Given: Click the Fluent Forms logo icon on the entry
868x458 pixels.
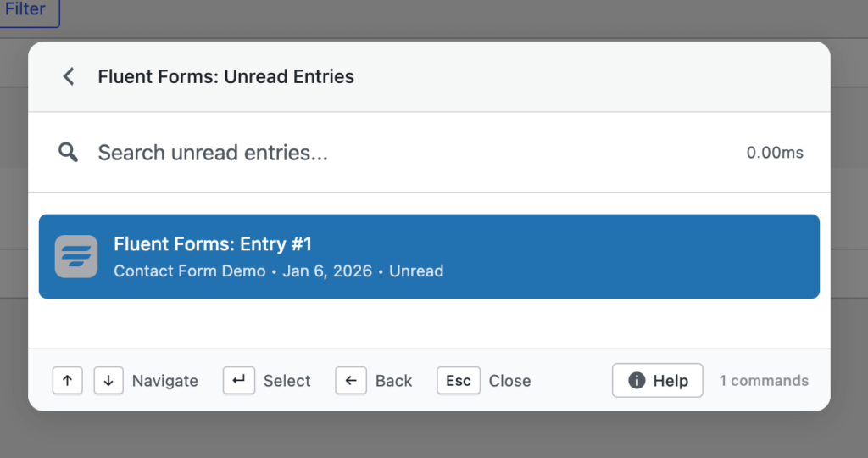Looking at the screenshot, I should (x=76, y=256).
